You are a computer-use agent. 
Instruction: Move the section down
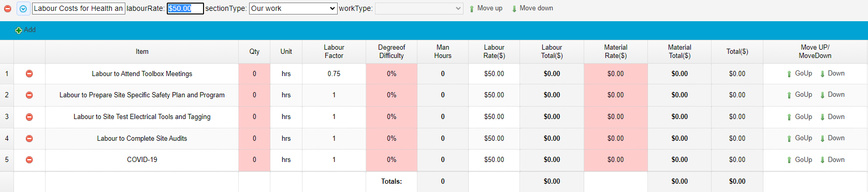click(x=532, y=8)
